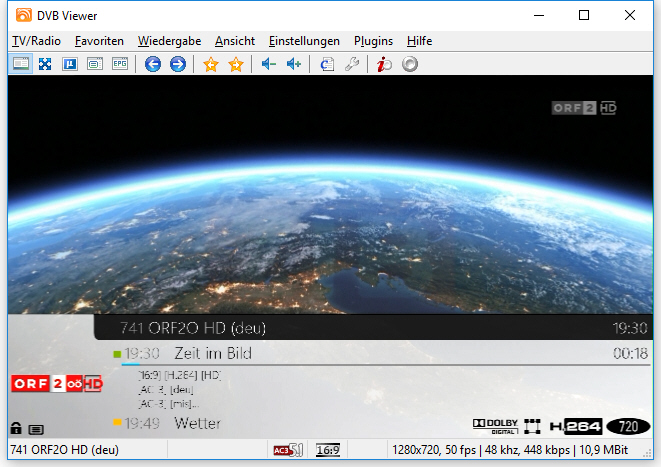661x467 pixels.
Task: Click the H.264 codec badge
Action: [x=576, y=427]
